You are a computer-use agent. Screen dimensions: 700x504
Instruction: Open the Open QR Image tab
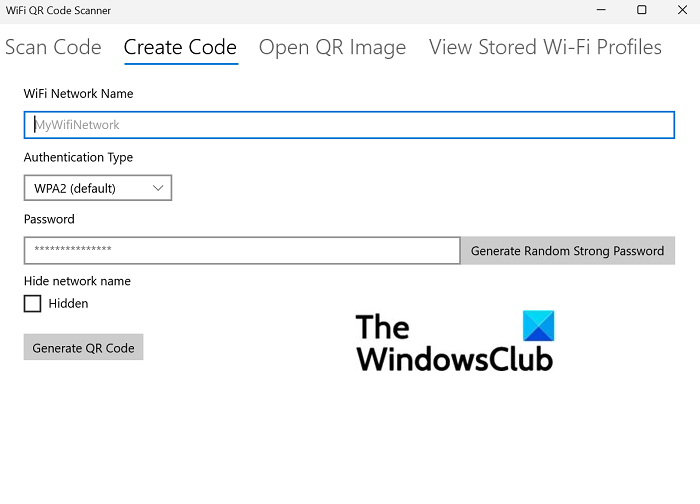click(x=332, y=47)
